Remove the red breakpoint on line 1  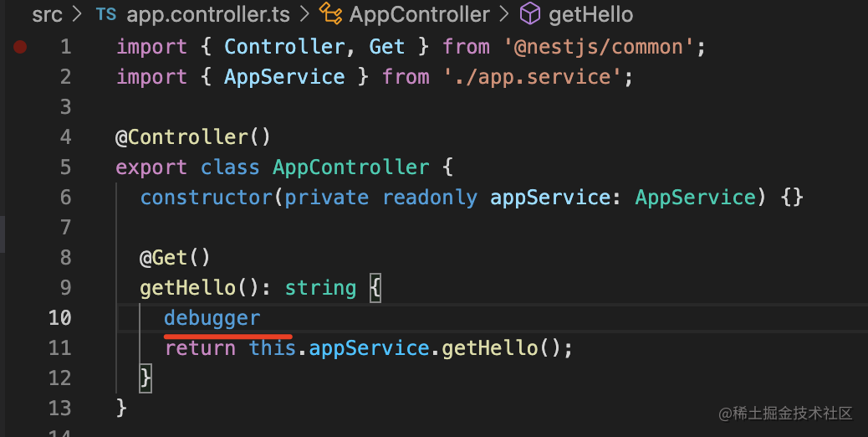click(20, 47)
